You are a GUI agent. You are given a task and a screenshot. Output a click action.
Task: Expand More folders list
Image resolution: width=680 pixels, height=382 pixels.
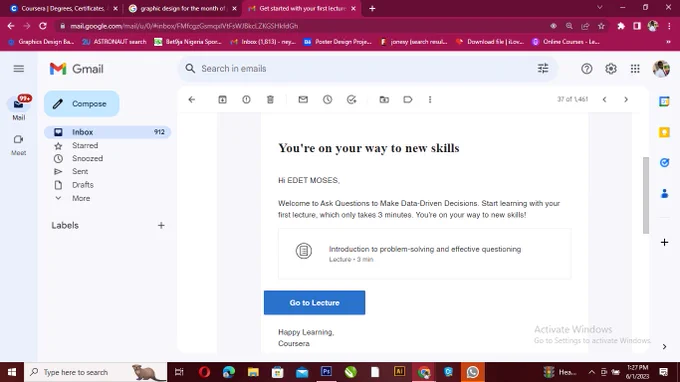point(81,198)
